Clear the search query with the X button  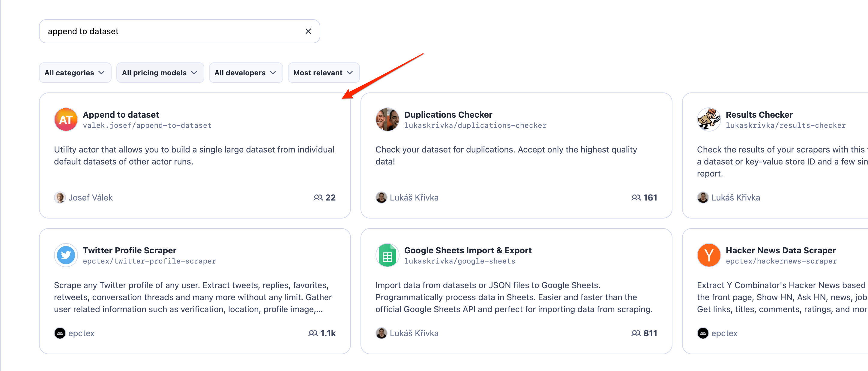click(x=308, y=31)
